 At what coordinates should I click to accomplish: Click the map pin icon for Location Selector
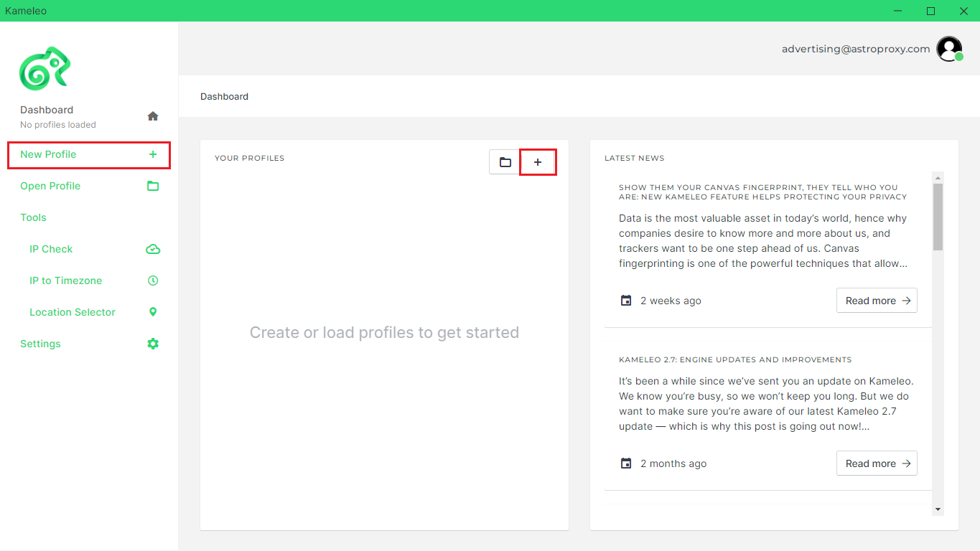tap(153, 312)
